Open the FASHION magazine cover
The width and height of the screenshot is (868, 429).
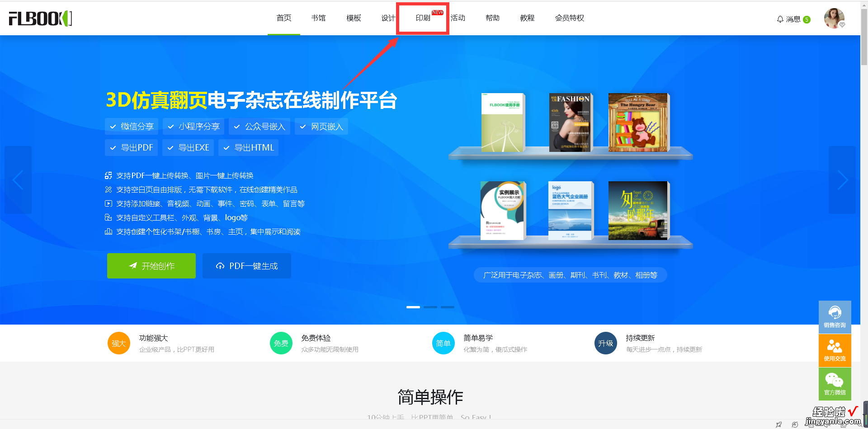pyautogui.click(x=571, y=123)
